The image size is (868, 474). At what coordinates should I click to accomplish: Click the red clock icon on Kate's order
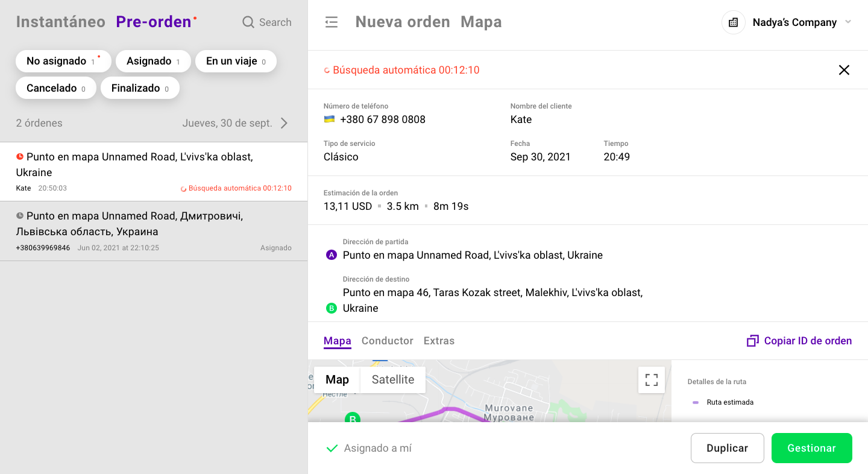point(20,156)
